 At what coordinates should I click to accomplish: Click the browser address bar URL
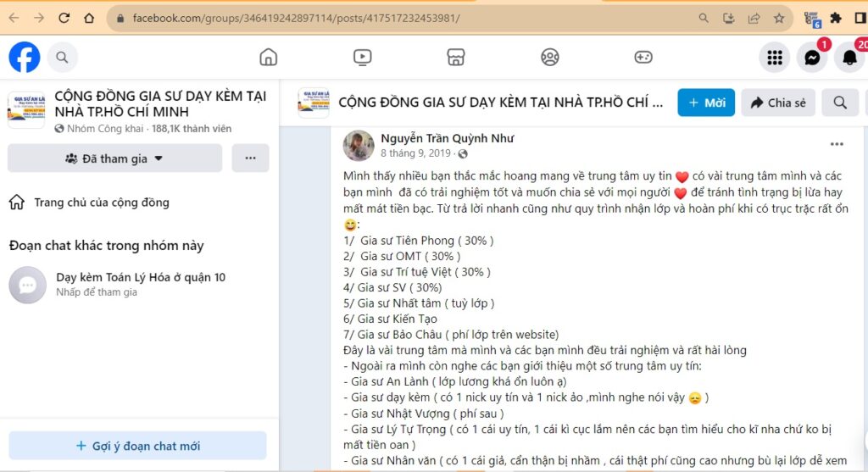click(296, 19)
